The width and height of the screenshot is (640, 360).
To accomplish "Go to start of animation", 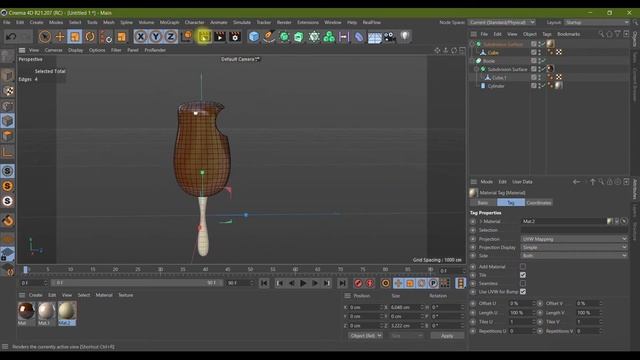I will click(x=264, y=283).
